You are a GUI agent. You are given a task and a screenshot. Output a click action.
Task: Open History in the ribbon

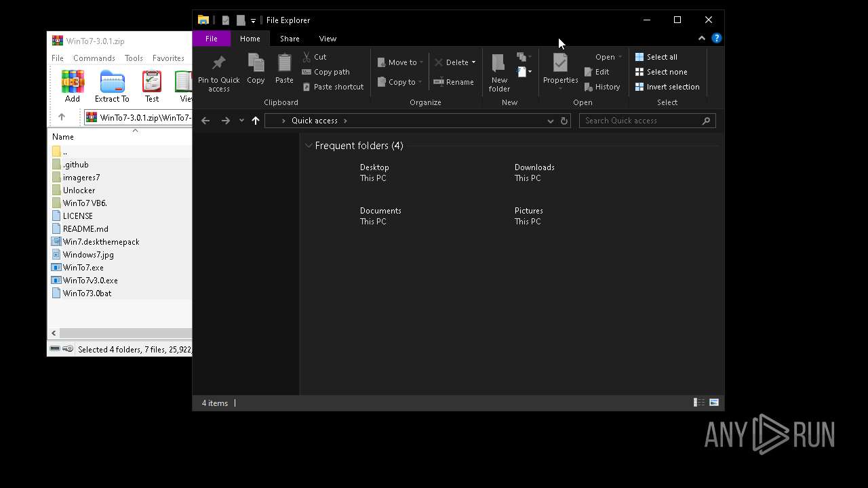pyautogui.click(x=601, y=87)
